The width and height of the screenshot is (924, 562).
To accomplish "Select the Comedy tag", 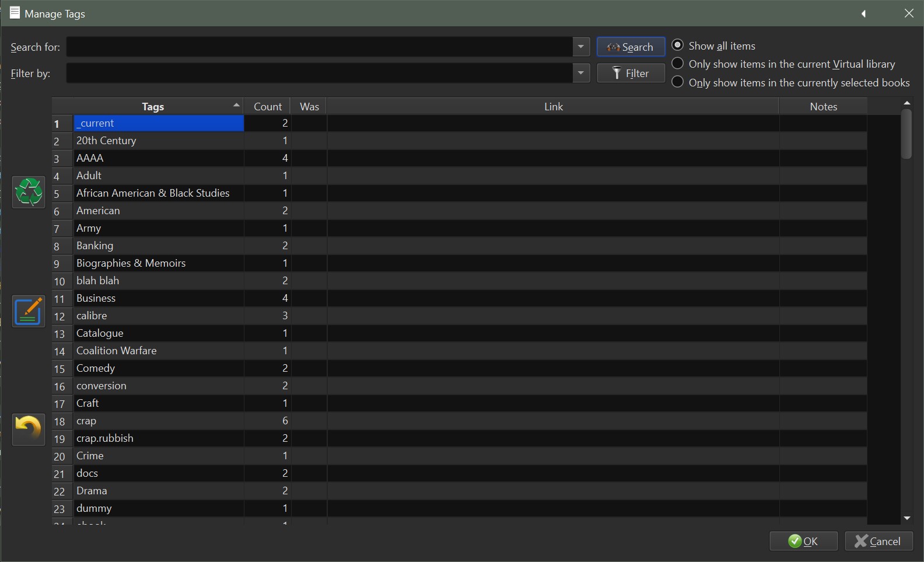I will tap(159, 368).
